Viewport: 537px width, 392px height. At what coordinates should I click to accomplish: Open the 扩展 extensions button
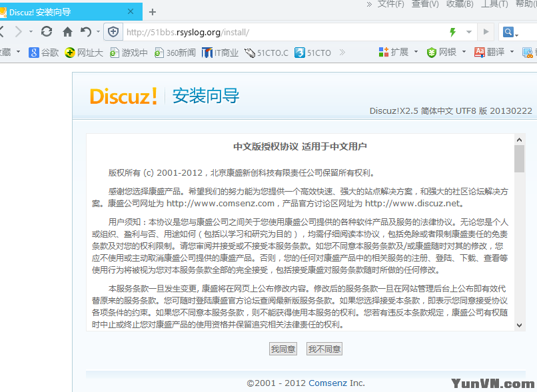click(394, 52)
